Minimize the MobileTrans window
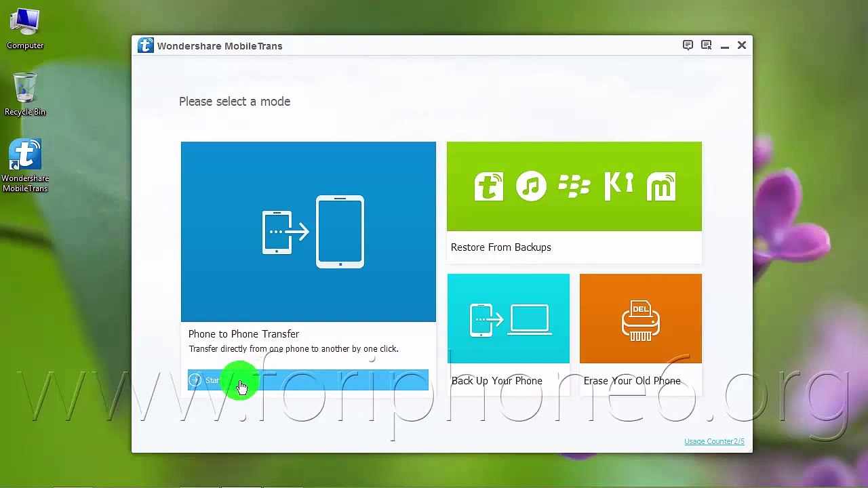868x488 pixels. tap(724, 46)
